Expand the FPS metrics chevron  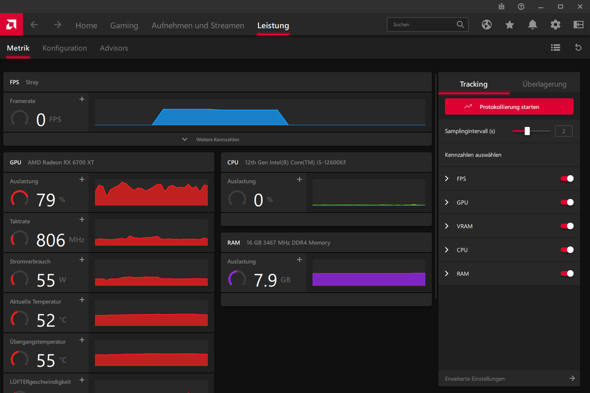pyautogui.click(x=447, y=178)
